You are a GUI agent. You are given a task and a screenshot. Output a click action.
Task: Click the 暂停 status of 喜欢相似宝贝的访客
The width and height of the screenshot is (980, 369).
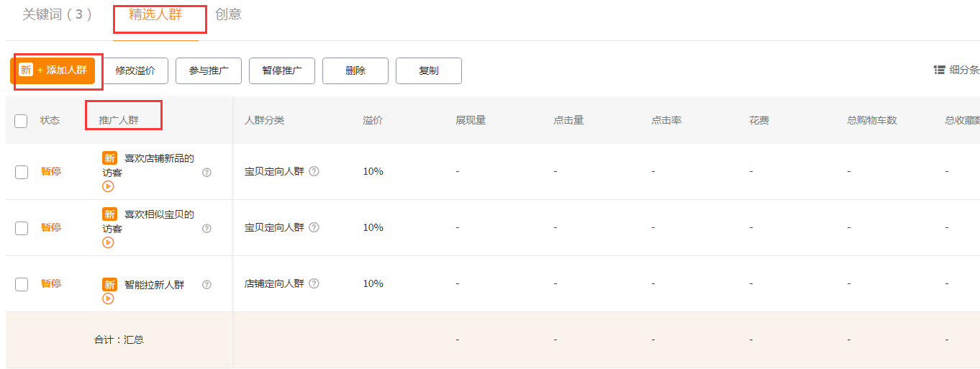pos(51,227)
